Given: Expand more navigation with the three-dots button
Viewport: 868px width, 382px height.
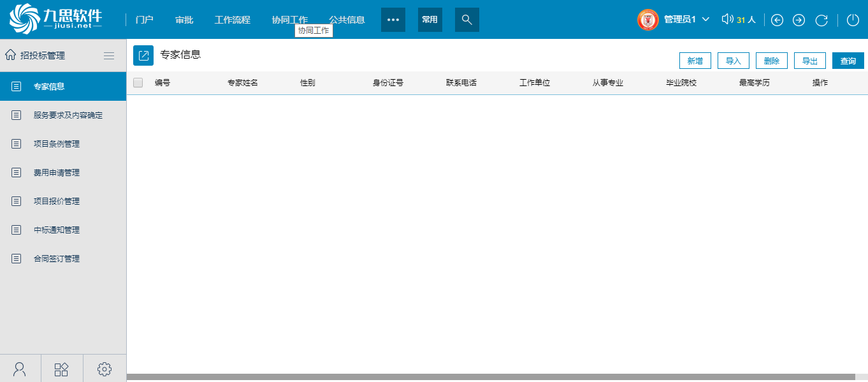Looking at the screenshot, I should [393, 20].
